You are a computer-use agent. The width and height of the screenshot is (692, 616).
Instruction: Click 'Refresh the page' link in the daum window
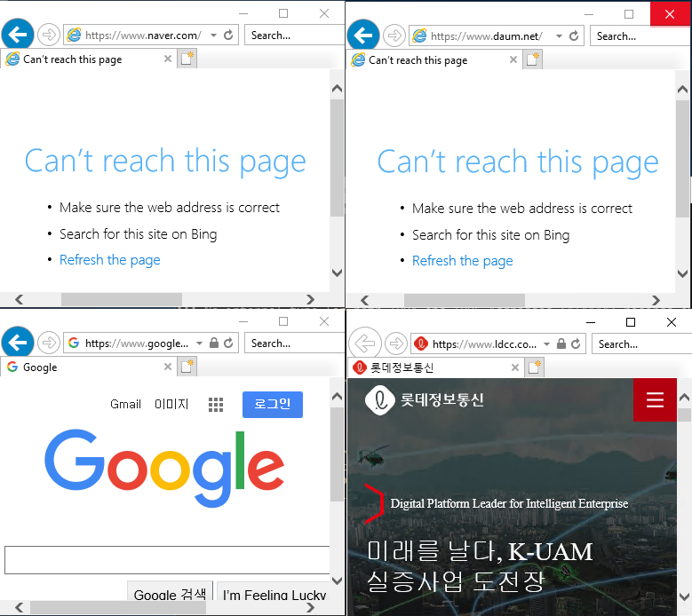pyautogui.click(x=462, y=261)
